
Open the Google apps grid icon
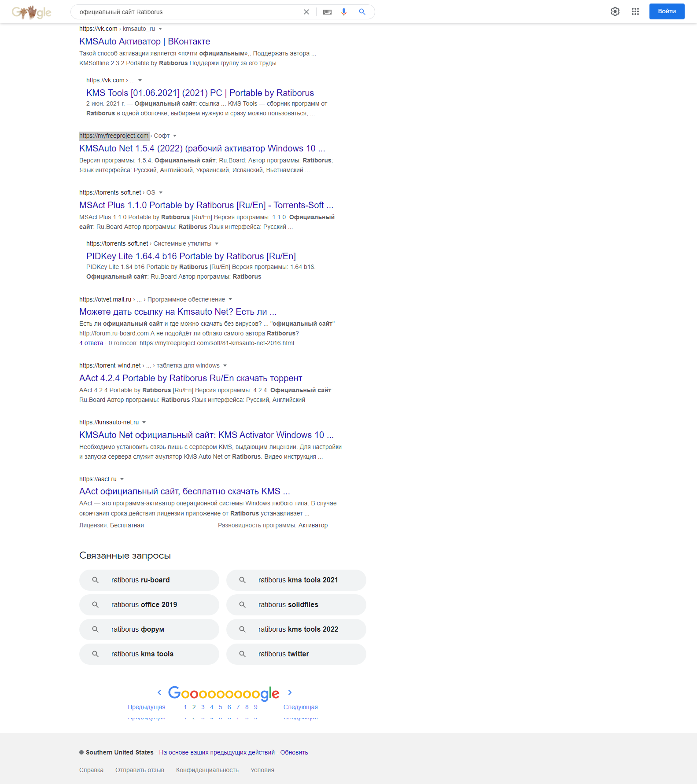635,11
